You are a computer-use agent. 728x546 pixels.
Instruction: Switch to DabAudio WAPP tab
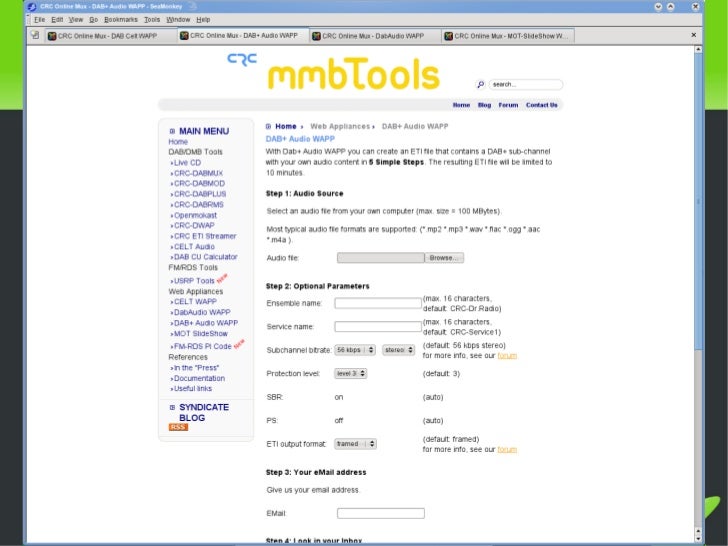(x=375, y=36)
